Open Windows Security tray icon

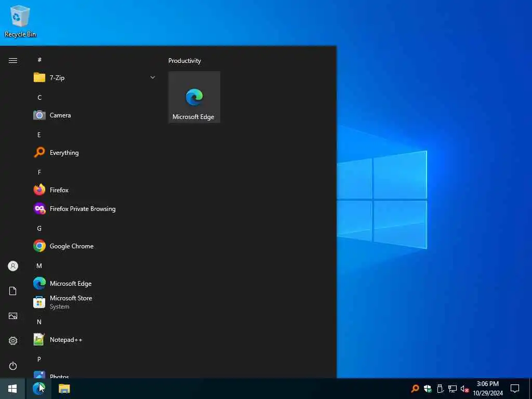click(x=428, y=389)
